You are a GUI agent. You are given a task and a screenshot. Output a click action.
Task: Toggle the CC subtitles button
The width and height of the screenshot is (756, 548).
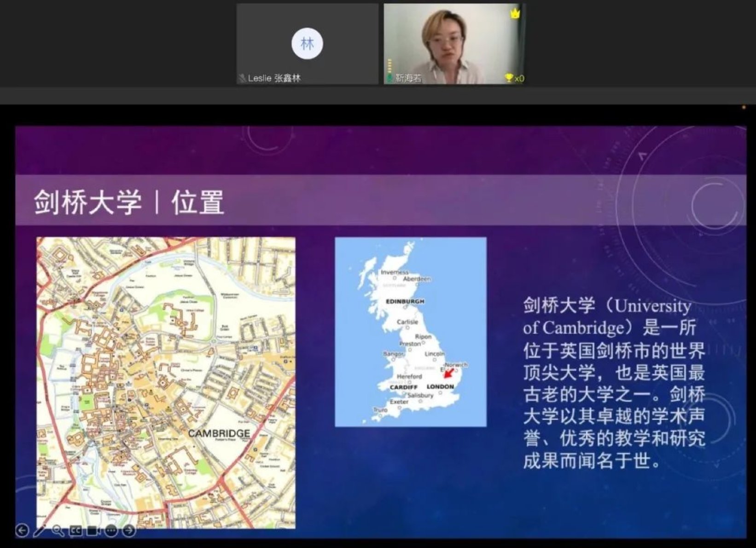click(x=76, y=531)
